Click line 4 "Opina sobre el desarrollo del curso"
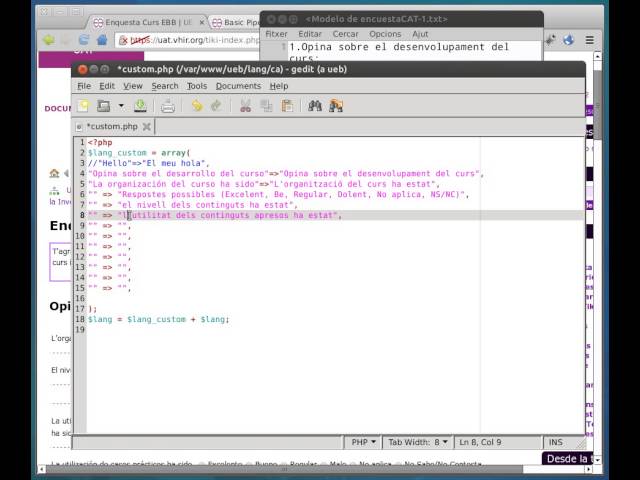This screenshot has height=480, width=640. 178,173
